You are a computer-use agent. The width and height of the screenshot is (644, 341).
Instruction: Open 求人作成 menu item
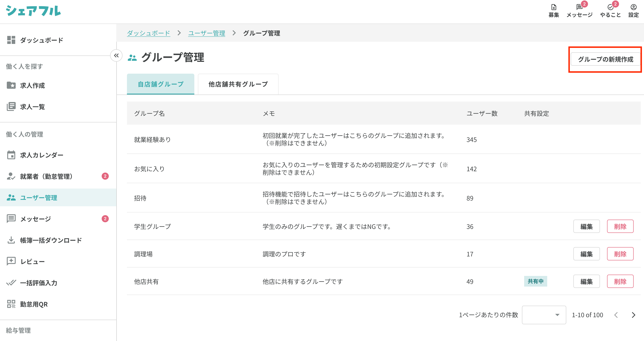click(58, 85)
